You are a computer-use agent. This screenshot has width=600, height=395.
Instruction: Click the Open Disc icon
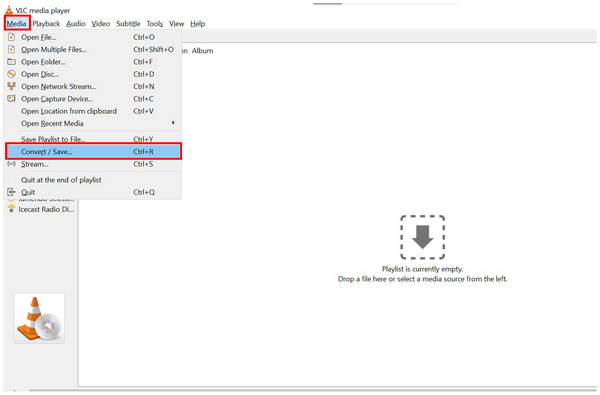(11, 74)
